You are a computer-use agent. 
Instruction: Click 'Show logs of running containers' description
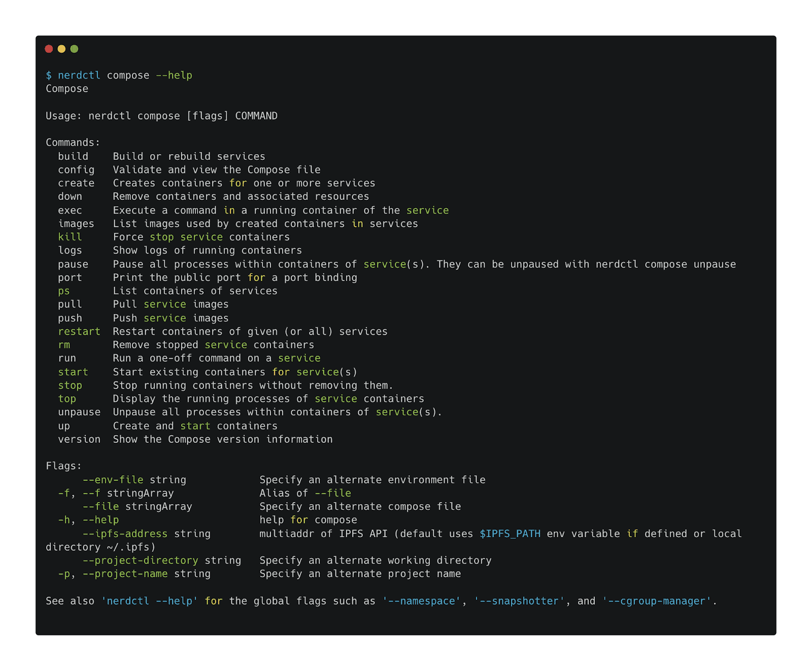tap(207, 251)
